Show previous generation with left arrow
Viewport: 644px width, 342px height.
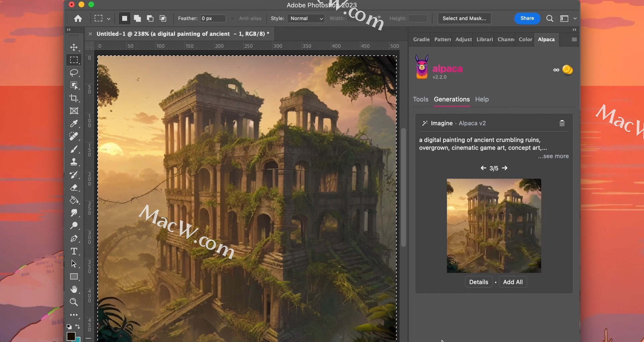click(x=483, y=168)
